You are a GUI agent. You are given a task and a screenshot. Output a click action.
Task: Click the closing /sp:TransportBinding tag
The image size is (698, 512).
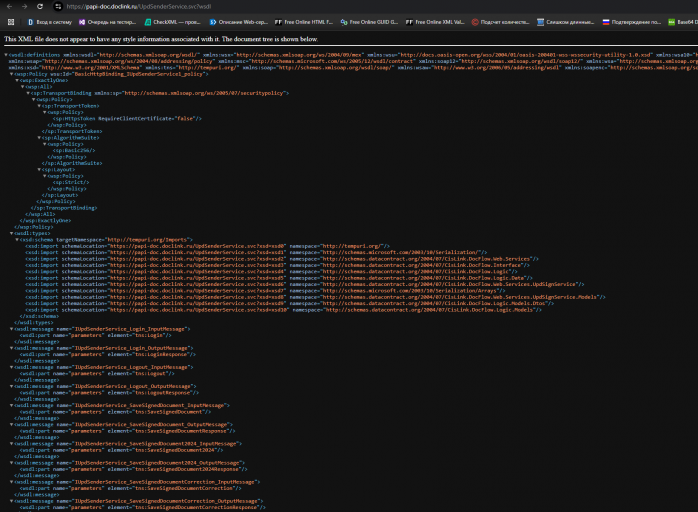coord(64,208)
